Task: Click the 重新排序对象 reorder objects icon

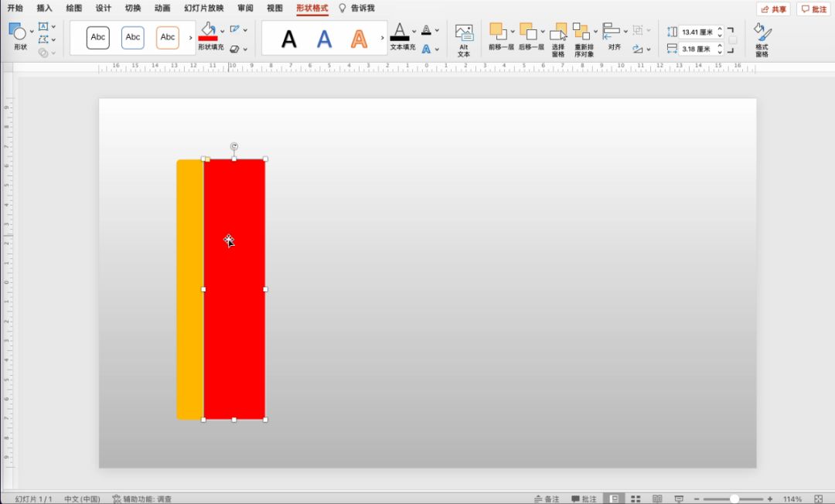Action: 581,31
